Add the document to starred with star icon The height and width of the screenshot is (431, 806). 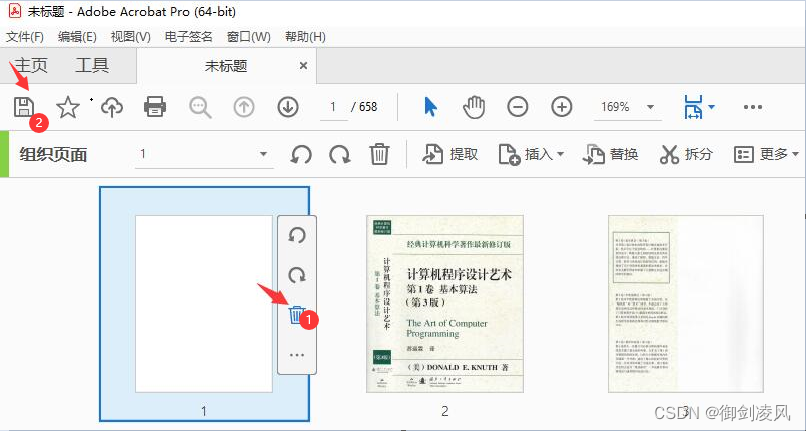click(68, 107)
